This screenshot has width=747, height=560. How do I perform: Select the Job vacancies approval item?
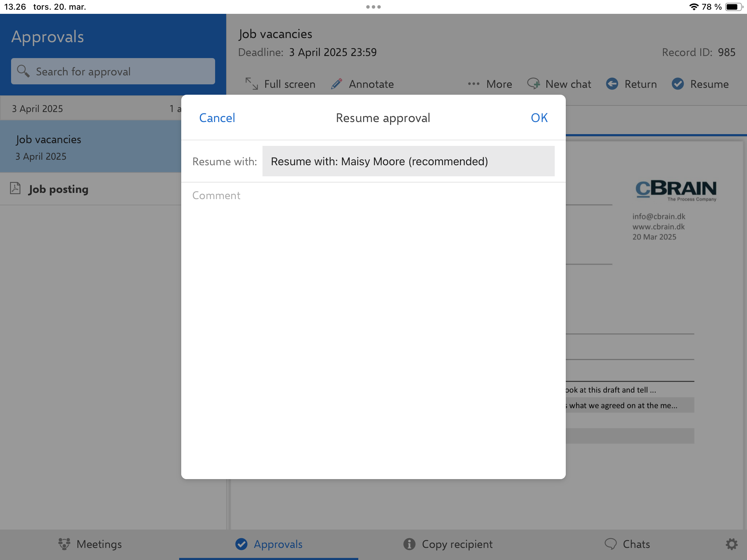click(91, 147)
